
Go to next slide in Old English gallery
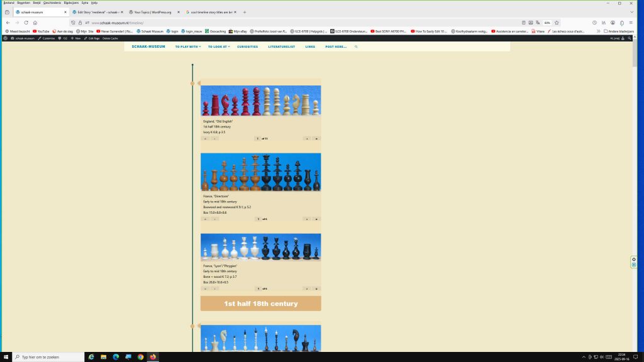307,138
